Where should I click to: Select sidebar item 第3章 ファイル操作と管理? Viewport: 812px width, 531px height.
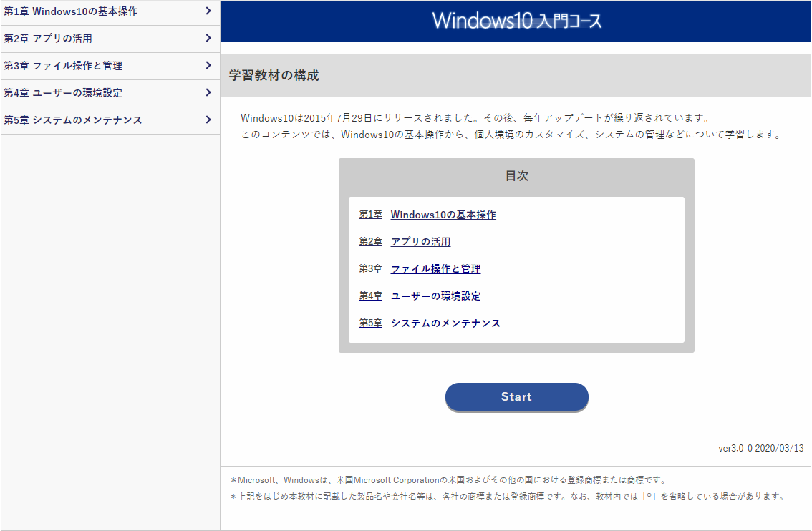(110, 66)
